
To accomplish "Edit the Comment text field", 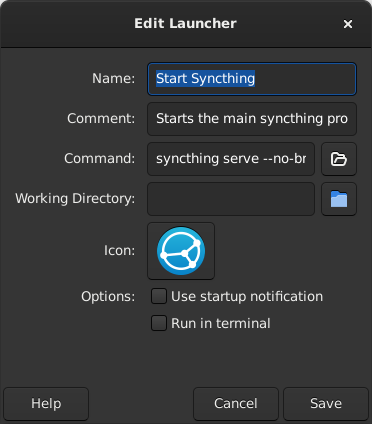I will 252,119.
